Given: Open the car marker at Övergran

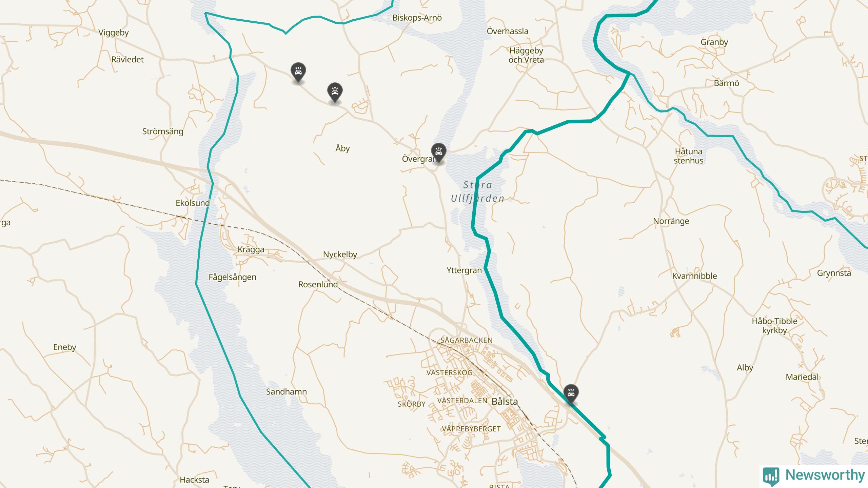Looking at the screenshot, I should point(438,153).
